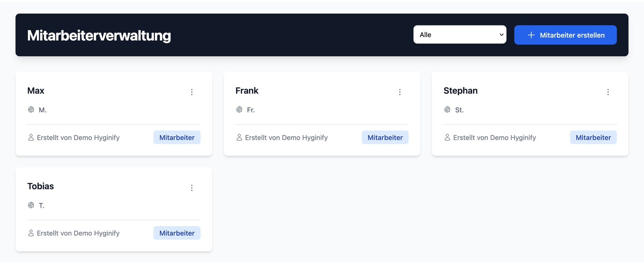Click the Mitarbeiter erstellen button
The width and height of the screenshot is (644, 262).
click(565, 35)
